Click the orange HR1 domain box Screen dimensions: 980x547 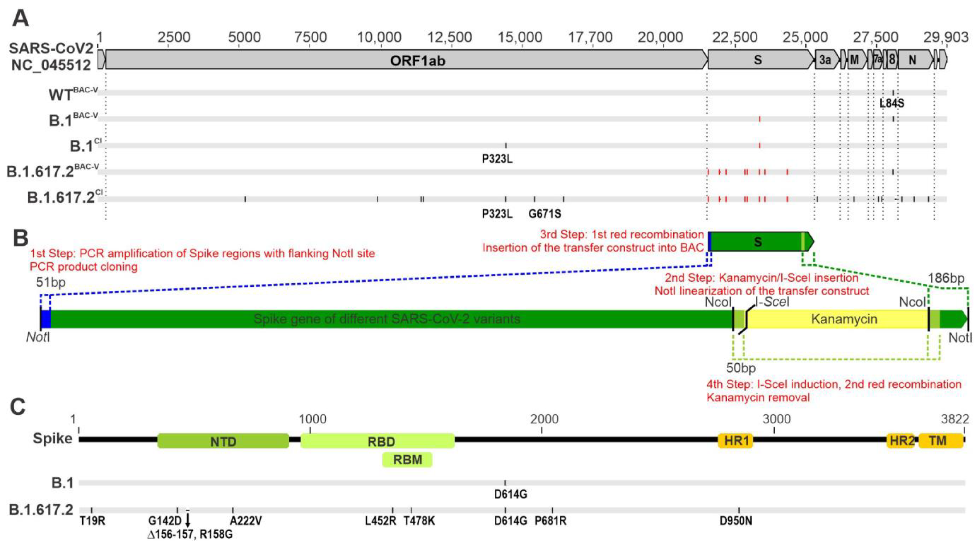(736, 441)
